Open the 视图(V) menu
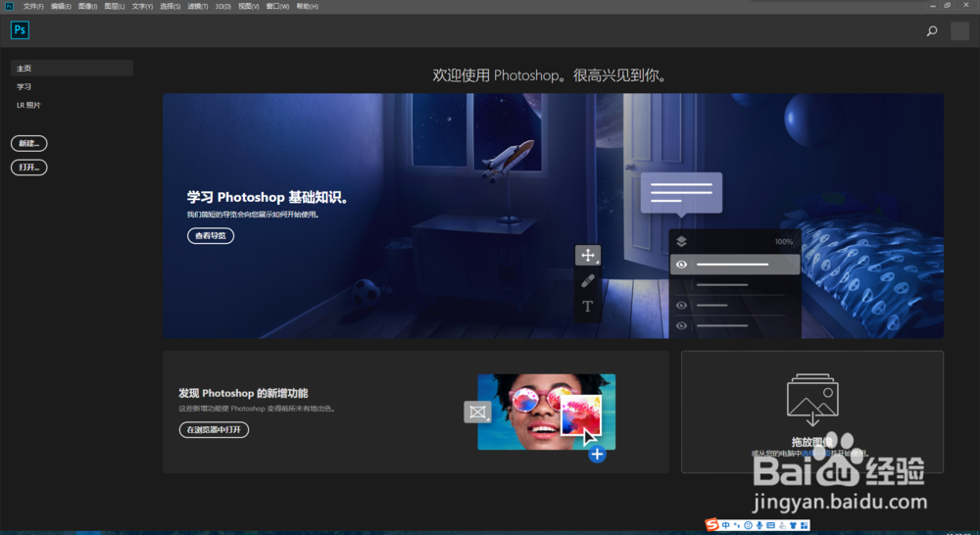 coord(248,6)
